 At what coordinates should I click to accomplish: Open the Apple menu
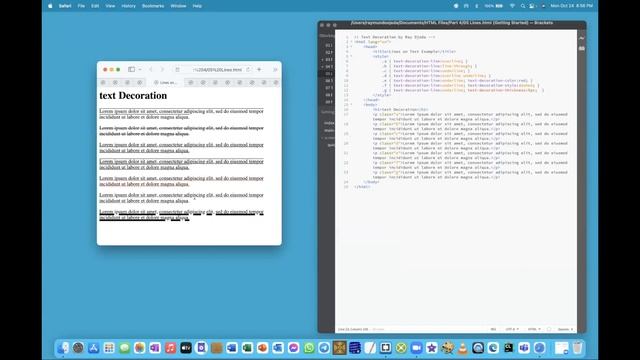click(x=50, y=6)
